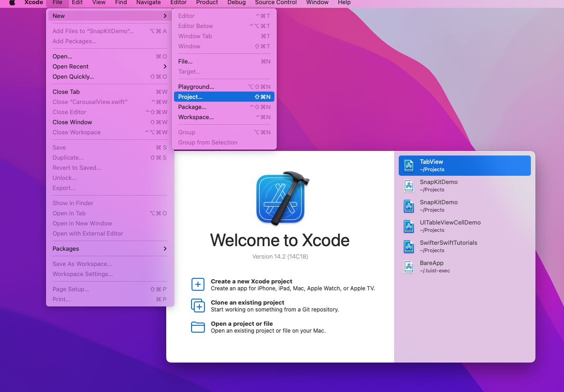Choose Package… in the New submenu
This screenshot has height=392, width=564.
(x=224, y=107)
